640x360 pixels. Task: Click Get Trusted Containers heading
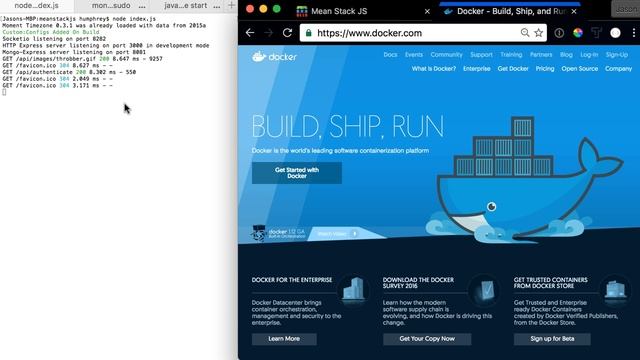[551, 283]
